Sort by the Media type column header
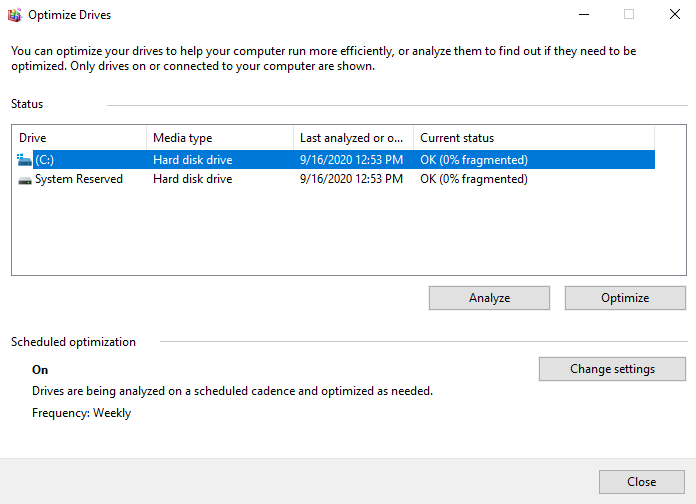This screenshot has height=504, width=696. (x=220, y=138)
